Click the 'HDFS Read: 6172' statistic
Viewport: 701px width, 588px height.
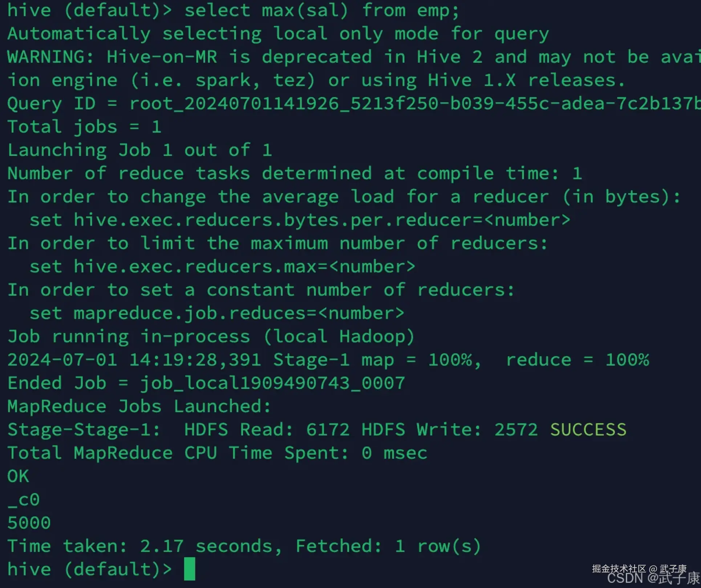tap(267, 430)
